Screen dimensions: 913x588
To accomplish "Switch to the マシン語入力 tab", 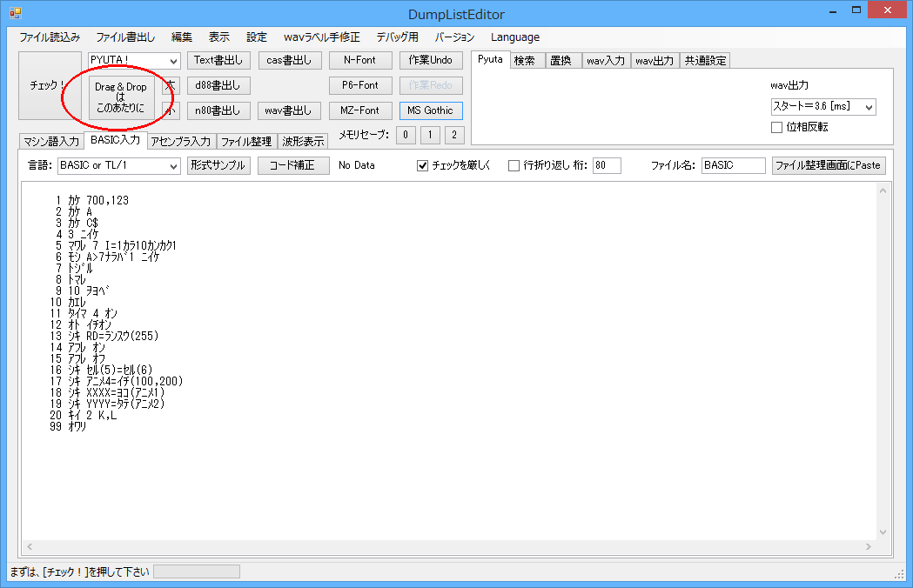I will pyautogui.click(x=51, y=142).
